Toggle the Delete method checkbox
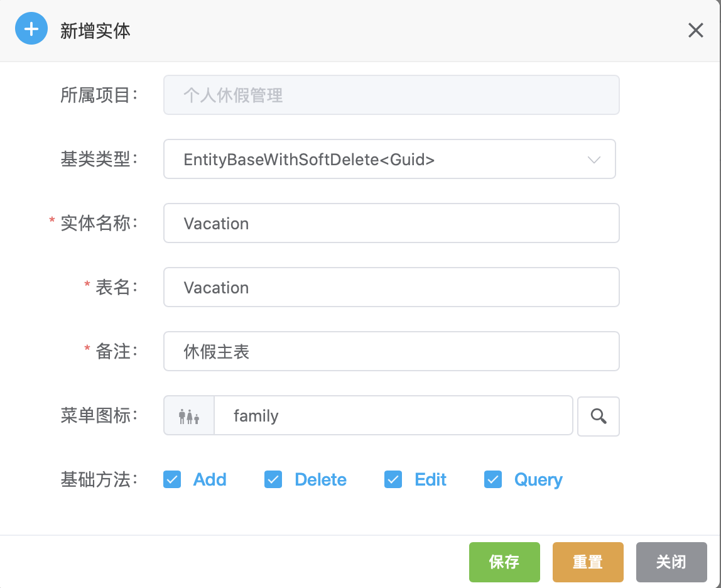 (x=273, y=480)
